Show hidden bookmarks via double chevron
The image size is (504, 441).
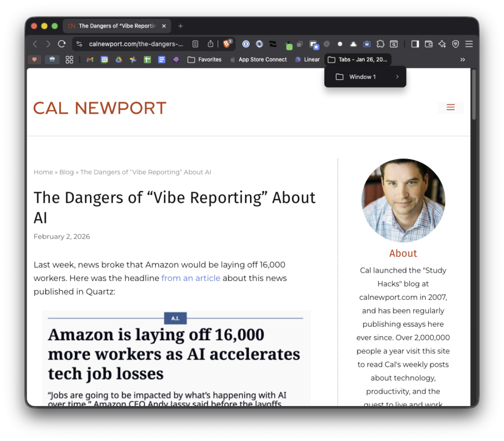[463, 60]
